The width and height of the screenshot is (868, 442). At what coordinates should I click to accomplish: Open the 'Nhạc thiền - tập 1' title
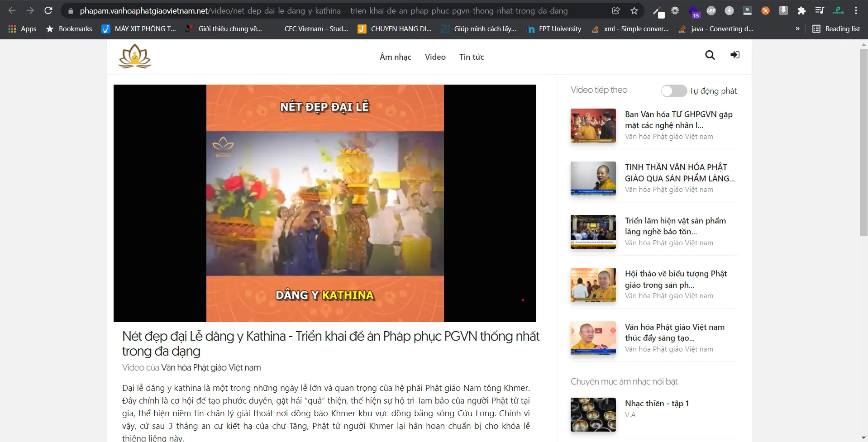657,404
